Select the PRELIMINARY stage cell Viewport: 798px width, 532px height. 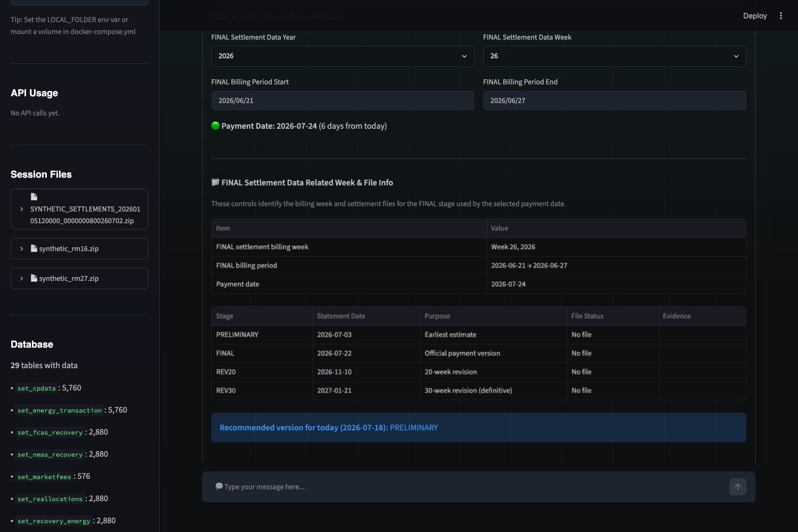(x=262, y=335)
